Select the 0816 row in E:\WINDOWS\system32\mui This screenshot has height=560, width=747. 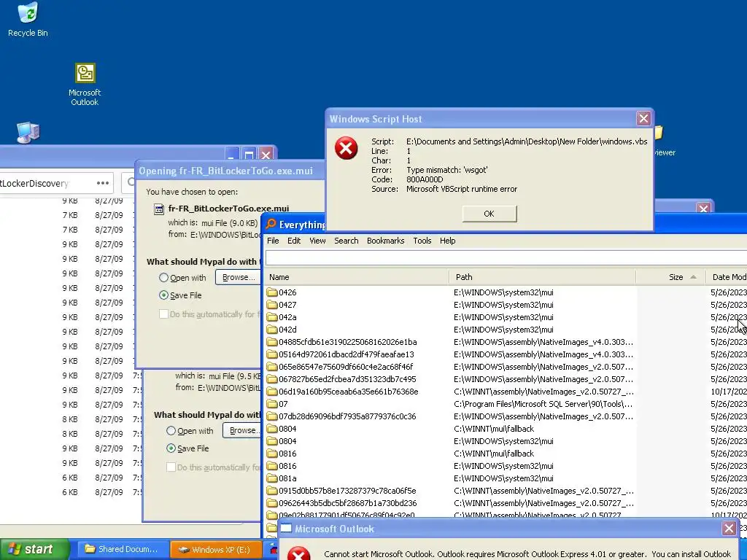click(x=505, y=466)
